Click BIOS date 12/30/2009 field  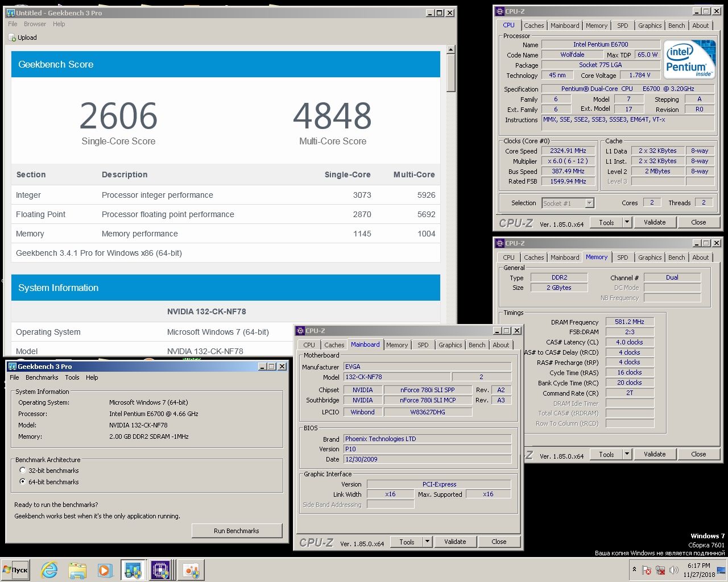[x=427, y=459]
